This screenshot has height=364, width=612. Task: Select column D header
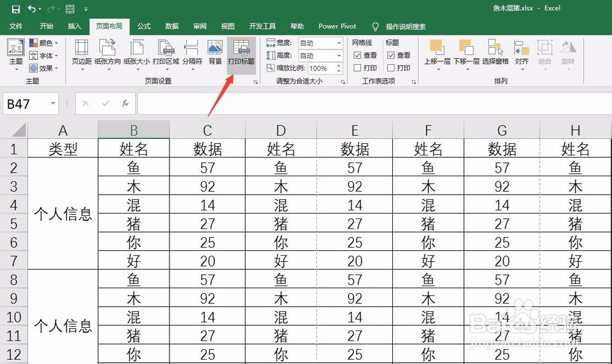pos(281,130)
